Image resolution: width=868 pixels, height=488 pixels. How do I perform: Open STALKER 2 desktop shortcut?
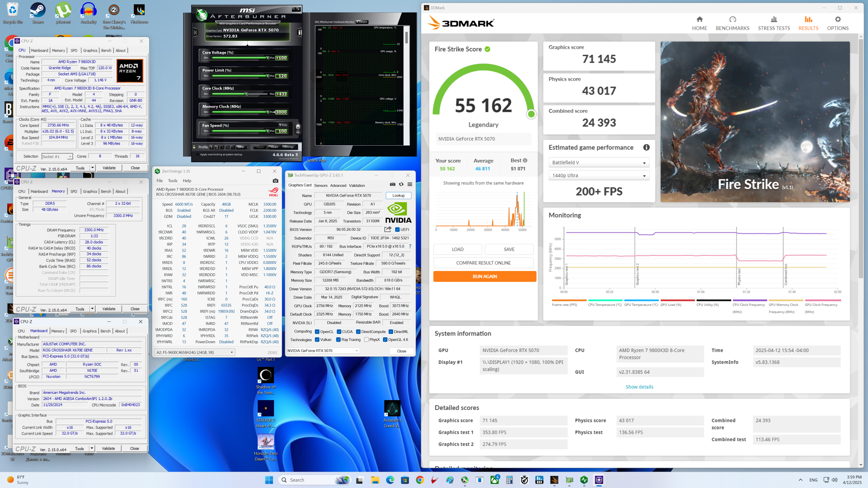(266, 414)
